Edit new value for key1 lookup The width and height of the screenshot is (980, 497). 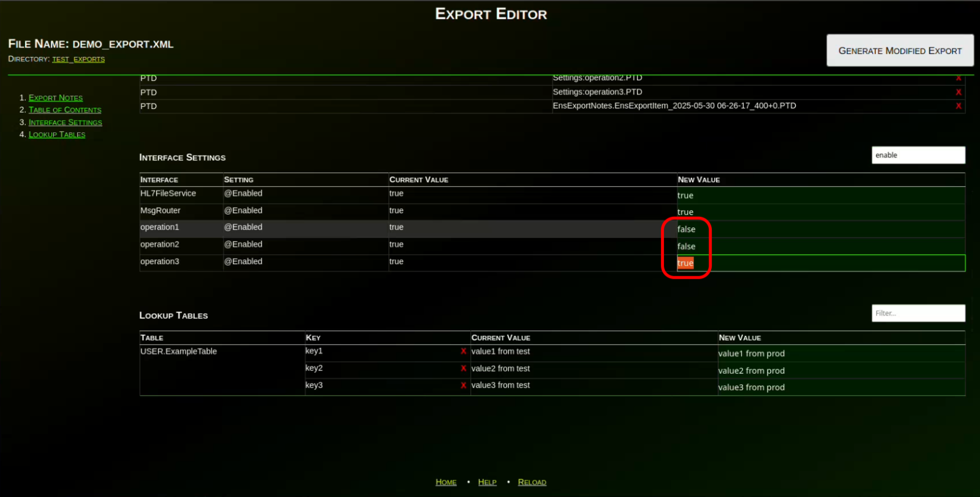click(840, 354)
